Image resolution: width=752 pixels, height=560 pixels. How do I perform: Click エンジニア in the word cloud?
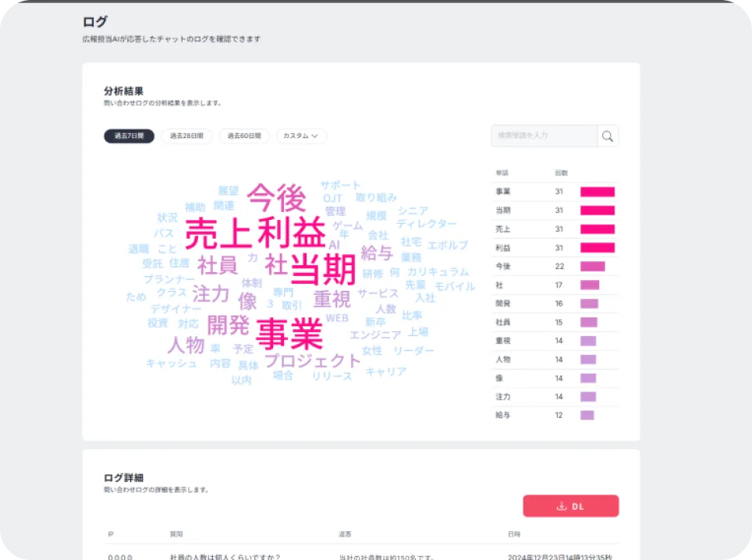tap(375, 335)
